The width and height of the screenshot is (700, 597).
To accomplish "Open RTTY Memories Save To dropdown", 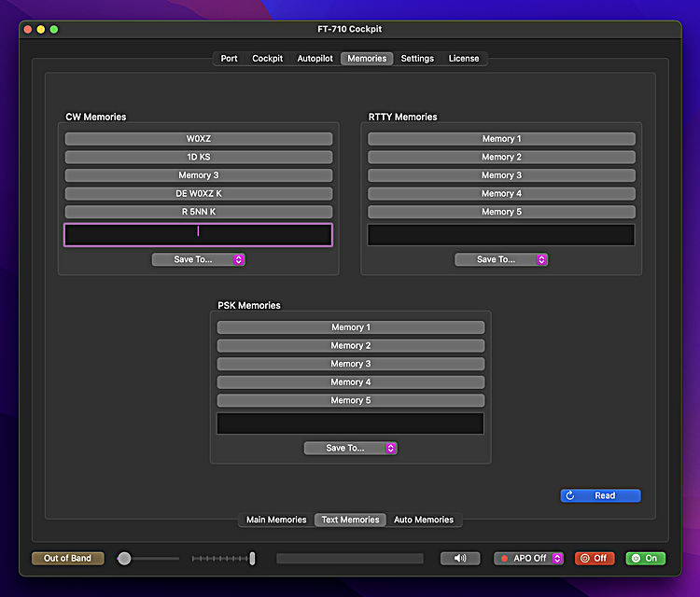I will 501,259.
